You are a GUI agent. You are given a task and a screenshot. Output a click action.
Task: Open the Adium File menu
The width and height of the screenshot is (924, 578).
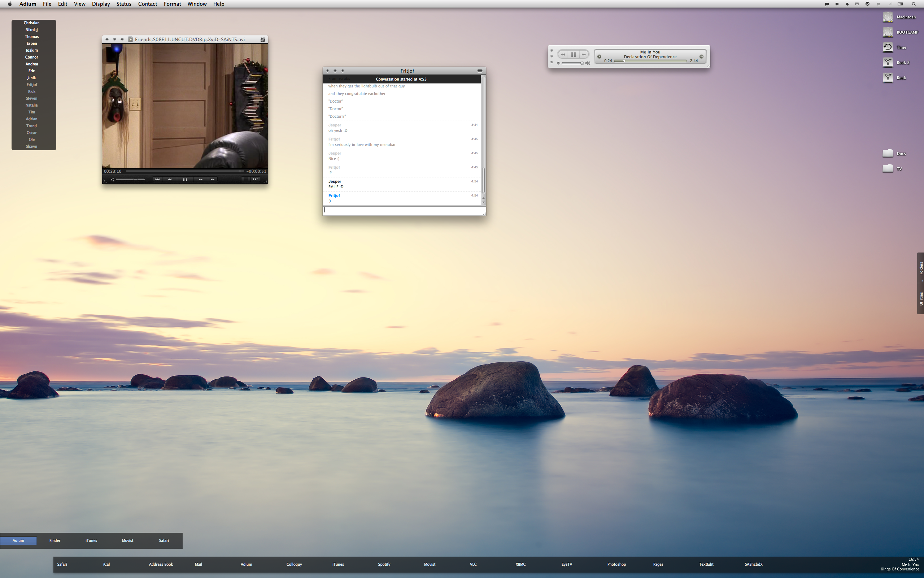point(47,4)
